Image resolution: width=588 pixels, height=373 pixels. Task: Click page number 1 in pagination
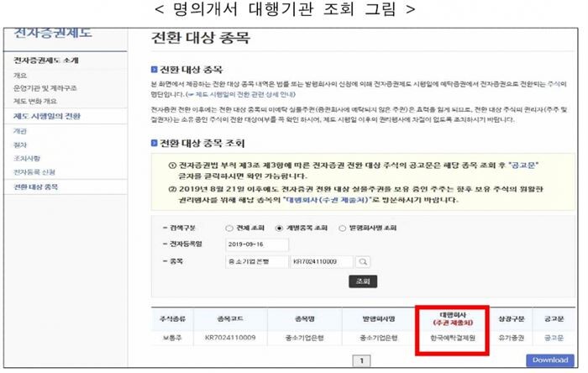361,360
